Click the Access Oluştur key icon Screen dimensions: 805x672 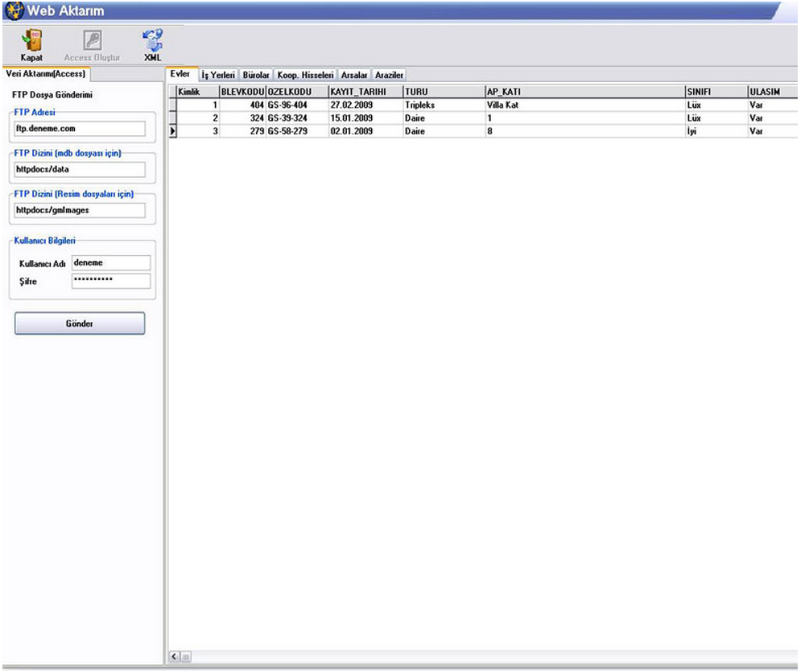click(x=93, y=40)
